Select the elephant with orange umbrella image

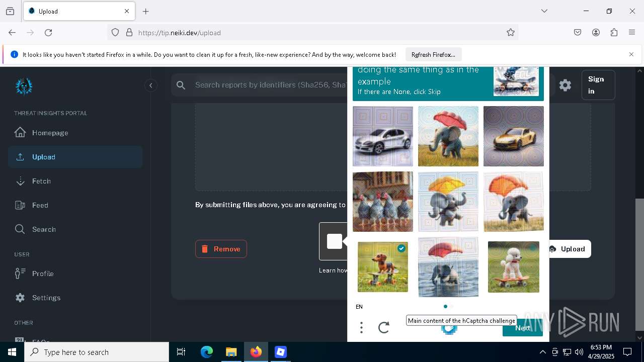pos(514,202)
